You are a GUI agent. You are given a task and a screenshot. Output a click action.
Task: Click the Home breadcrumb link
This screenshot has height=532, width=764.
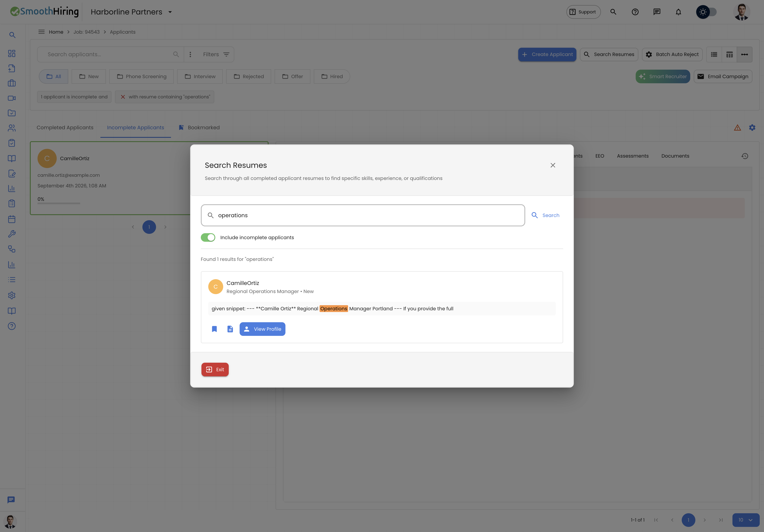pyautogui.click(x=56, y=32)
